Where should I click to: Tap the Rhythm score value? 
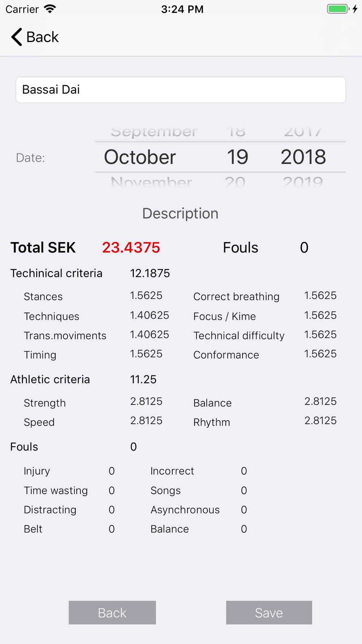click(320, 421)
